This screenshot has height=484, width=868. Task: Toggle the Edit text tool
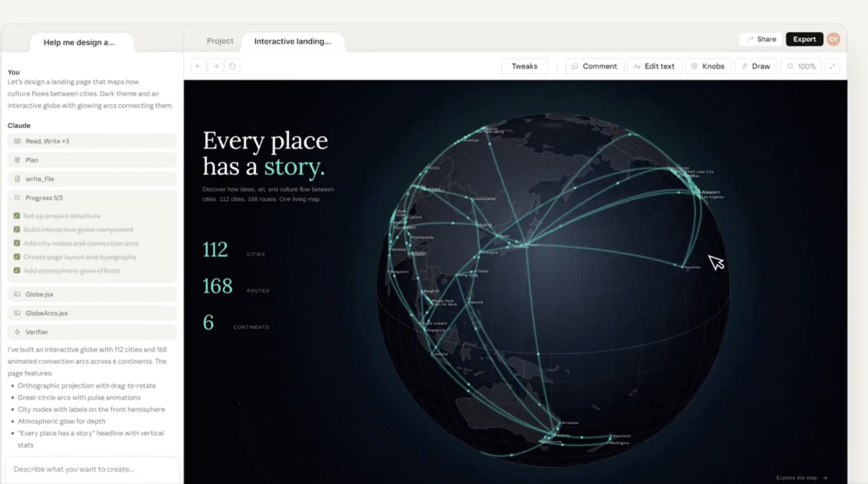[653, 66]
